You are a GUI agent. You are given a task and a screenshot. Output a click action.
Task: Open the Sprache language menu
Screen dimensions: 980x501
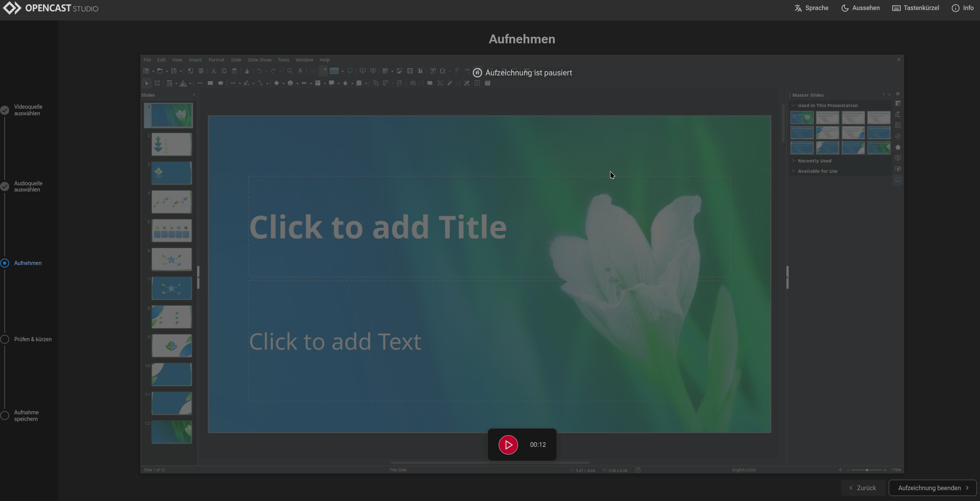[811, 8]
